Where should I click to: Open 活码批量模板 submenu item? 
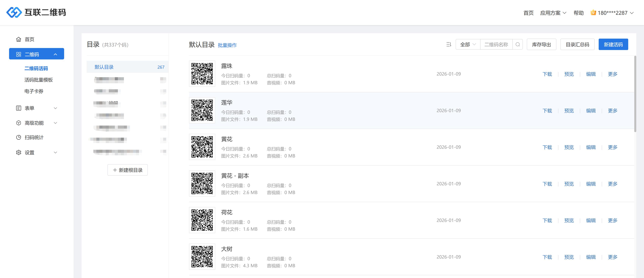(38, 80)
